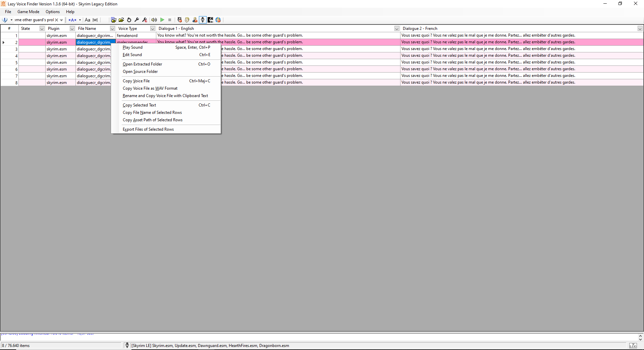Click the 8 / 76.640 items status text

pos(16,346)
